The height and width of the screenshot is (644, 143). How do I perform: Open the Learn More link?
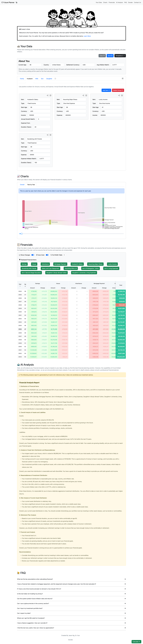coord(87,36)
